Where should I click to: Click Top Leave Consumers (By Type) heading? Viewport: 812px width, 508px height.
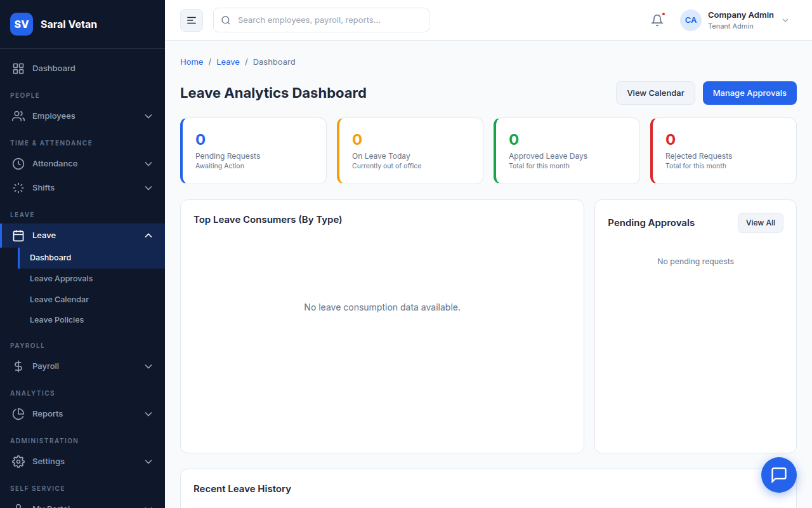point(268,220)
